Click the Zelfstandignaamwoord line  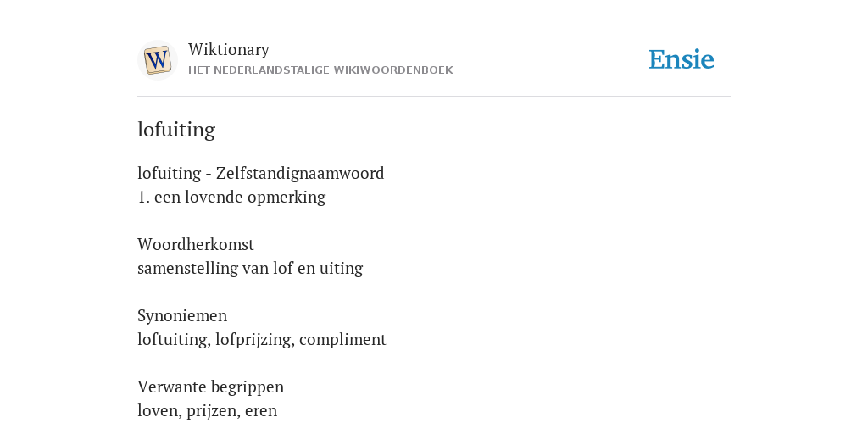pos(261,173)
